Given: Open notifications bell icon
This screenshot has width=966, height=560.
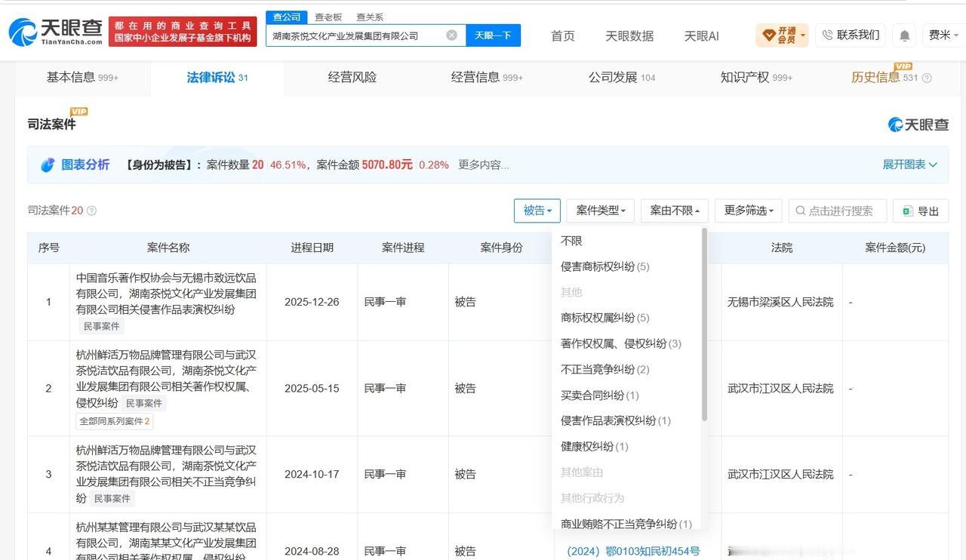Looking at the screenshot, I should 904,35.
